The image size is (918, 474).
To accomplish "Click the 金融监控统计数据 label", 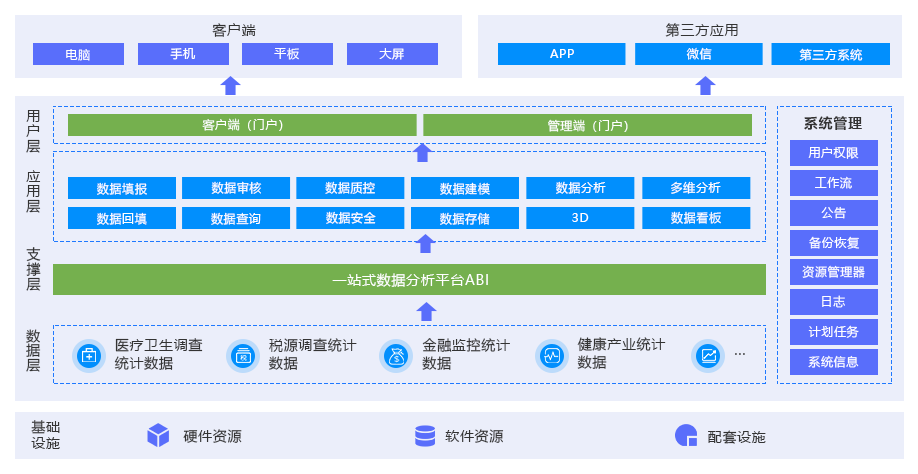I will tap(466, 354).
